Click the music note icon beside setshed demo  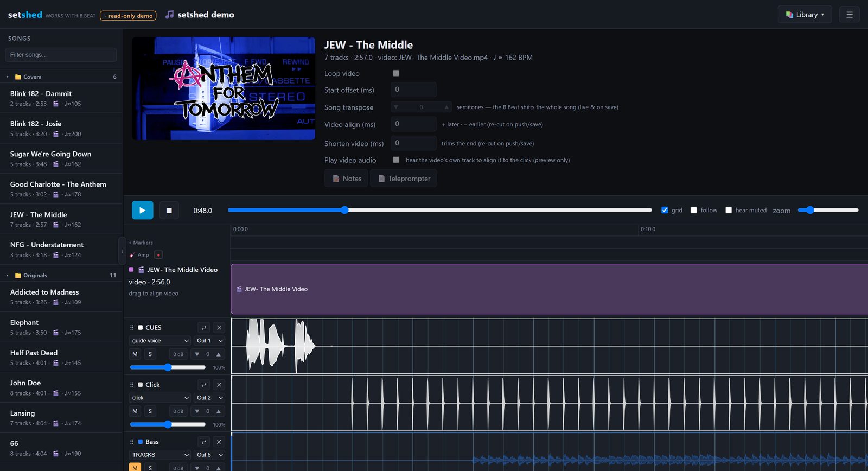(x=170, y=15)
